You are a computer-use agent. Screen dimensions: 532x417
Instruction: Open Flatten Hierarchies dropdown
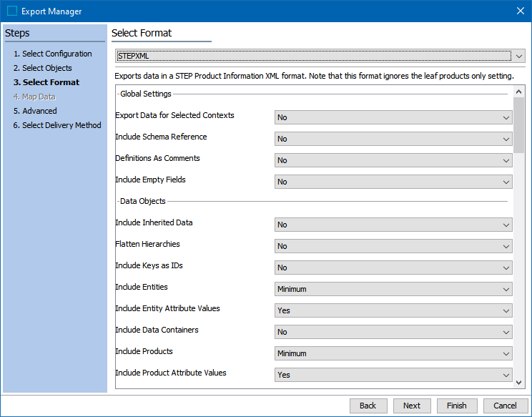[393, 246]
